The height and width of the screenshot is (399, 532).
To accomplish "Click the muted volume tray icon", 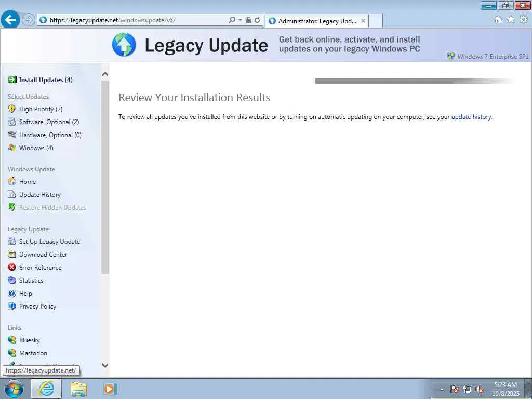I will point(480,390).
